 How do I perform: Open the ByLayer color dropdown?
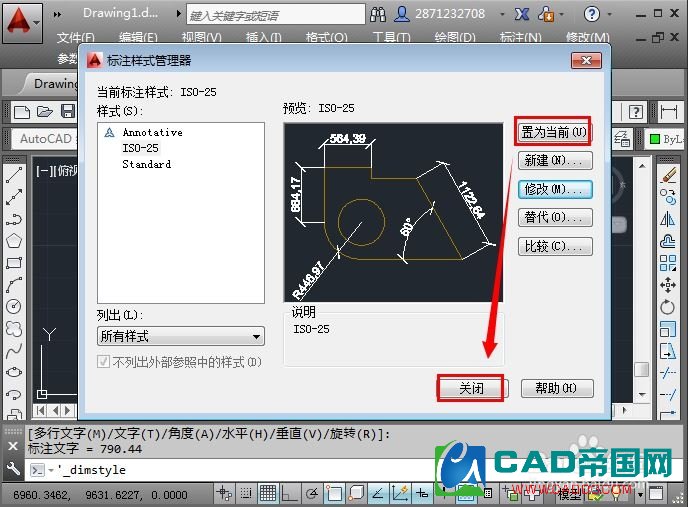[x=665, y=139]
